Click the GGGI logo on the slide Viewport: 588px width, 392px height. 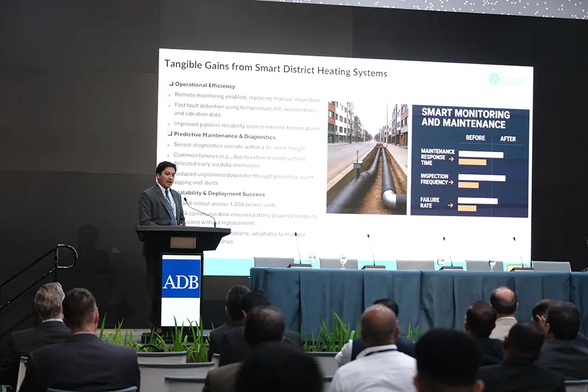[x=507, y=79]
